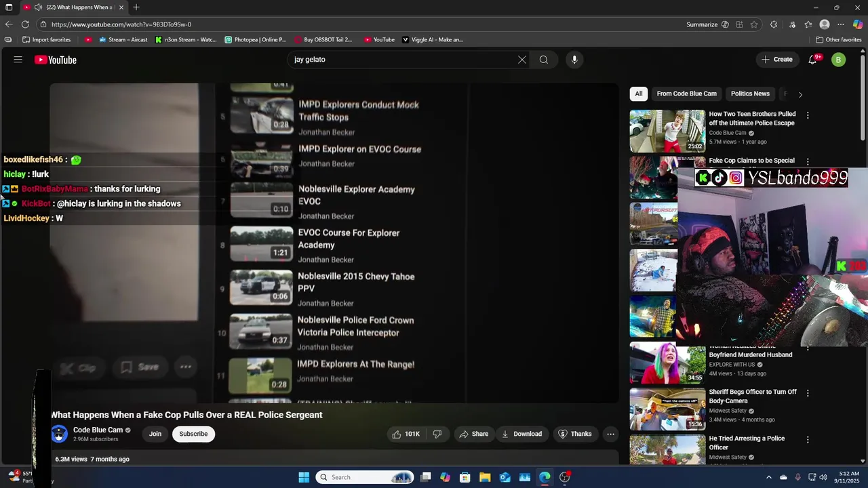868x488 pixels.
Task: Open title He Tried Arresting a Police Officer
Action: pos(747,443)
